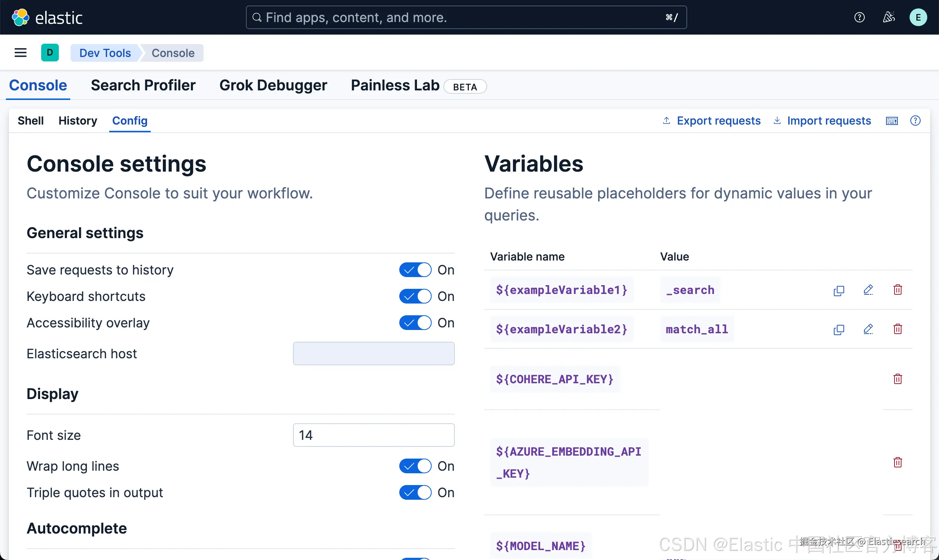Open the D space selector
Screen dimensions: 939x560
click(50, 53)
